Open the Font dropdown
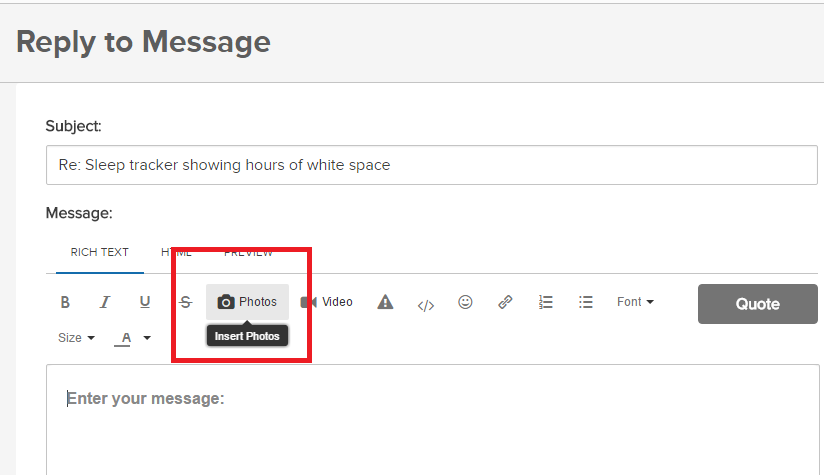The height and width of the screenshot is (475, 824). tap(635, 302)
